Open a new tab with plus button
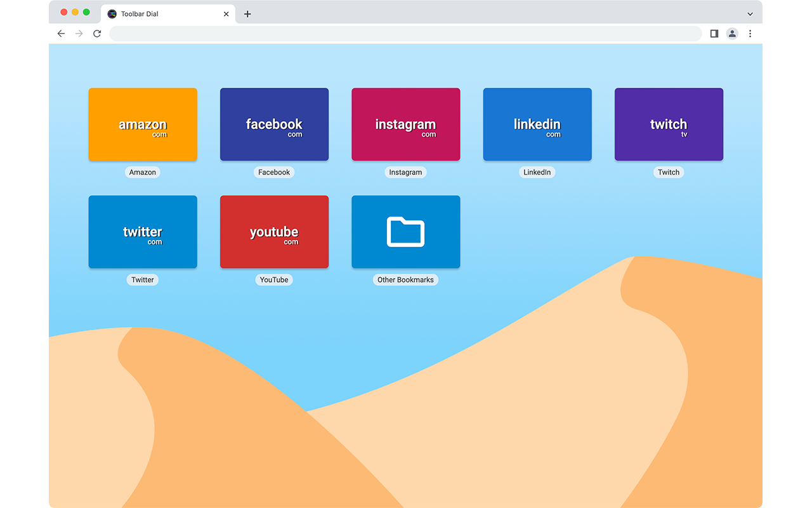The width and height of the screenshot is (812, 508). [247, 14]
